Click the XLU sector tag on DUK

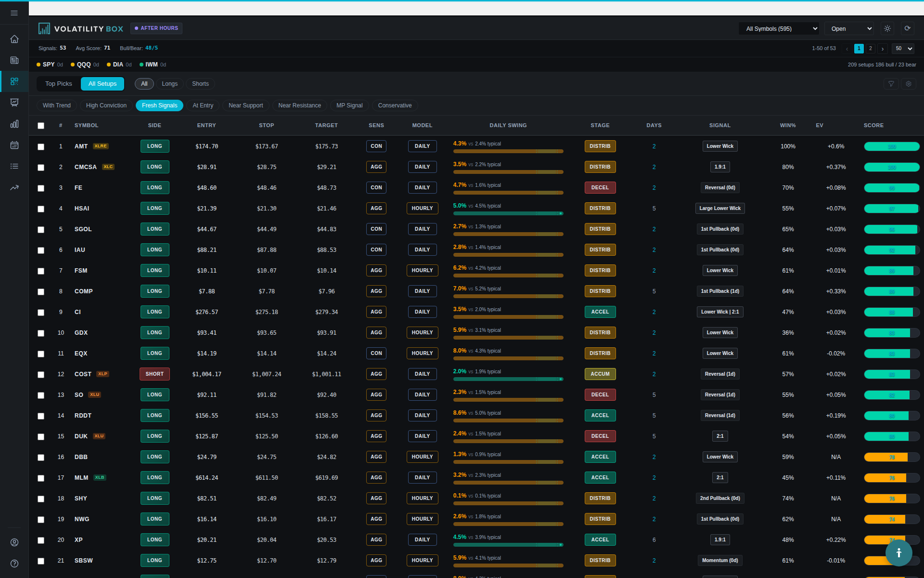click(x=99, y=436)
